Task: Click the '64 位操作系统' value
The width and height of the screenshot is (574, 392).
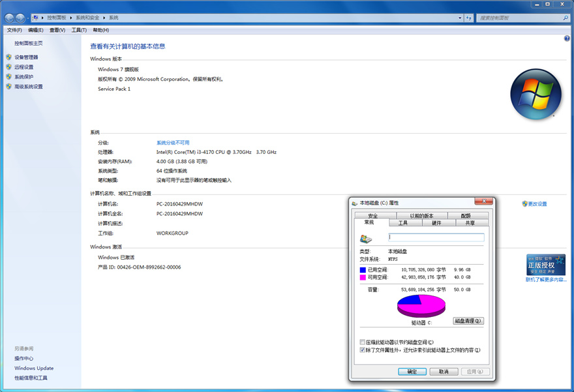Action: point(172,171)
